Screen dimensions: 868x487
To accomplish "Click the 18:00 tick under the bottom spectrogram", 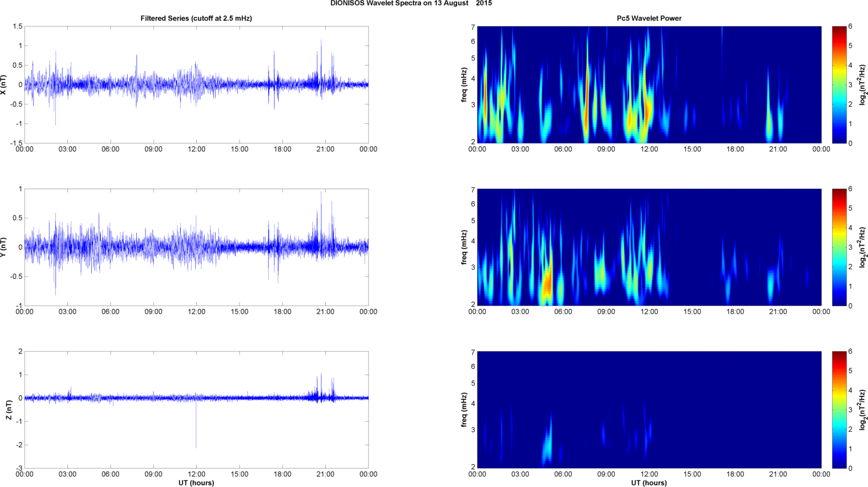I will pyautogui.click(x=735, y=474).
